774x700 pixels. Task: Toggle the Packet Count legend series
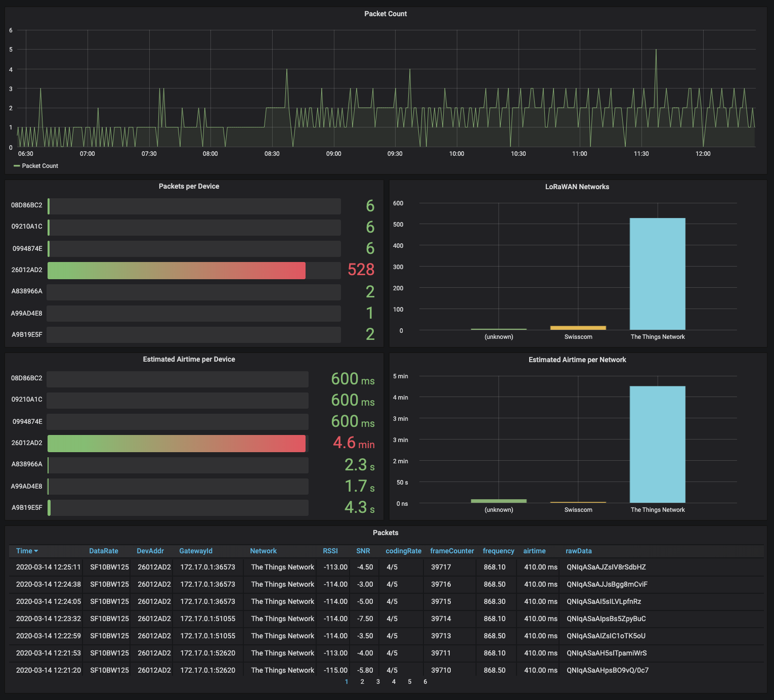40,166
